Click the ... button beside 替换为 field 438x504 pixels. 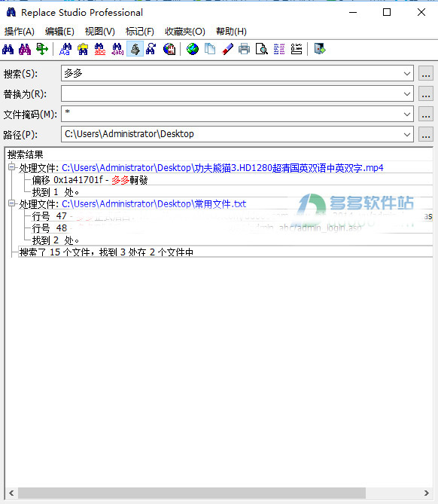point(426,94)
